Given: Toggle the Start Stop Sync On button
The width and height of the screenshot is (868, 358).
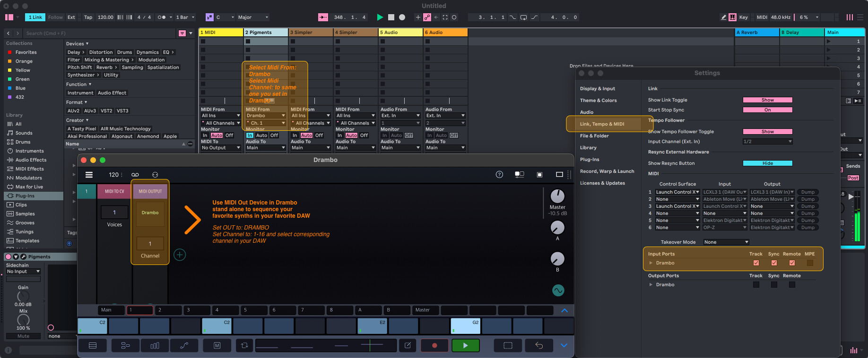Looking at the screenshot, I should click(x=767, y=110).
